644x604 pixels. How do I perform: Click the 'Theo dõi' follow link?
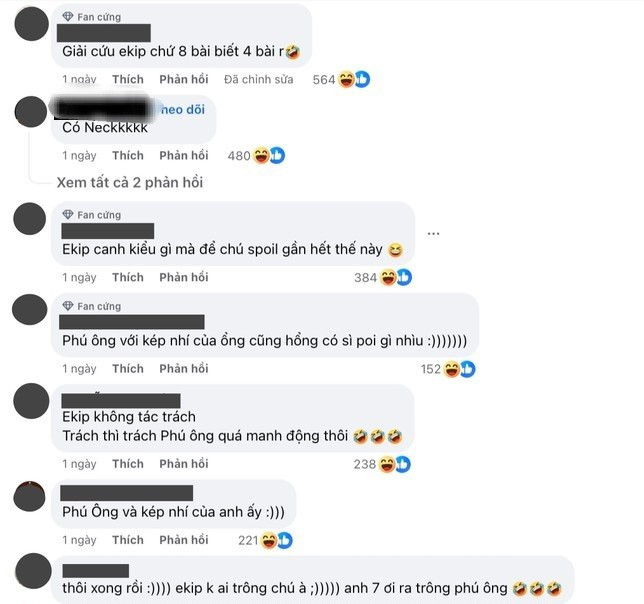181,110
